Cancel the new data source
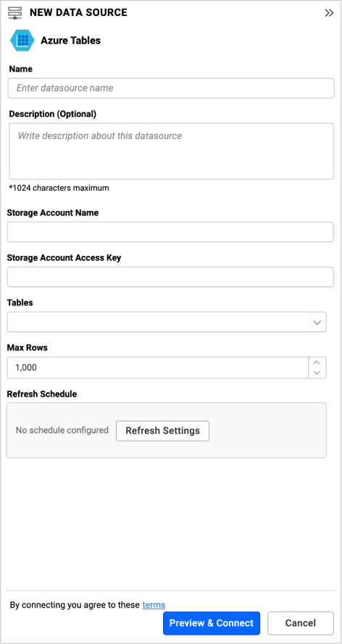 [301, 623]
